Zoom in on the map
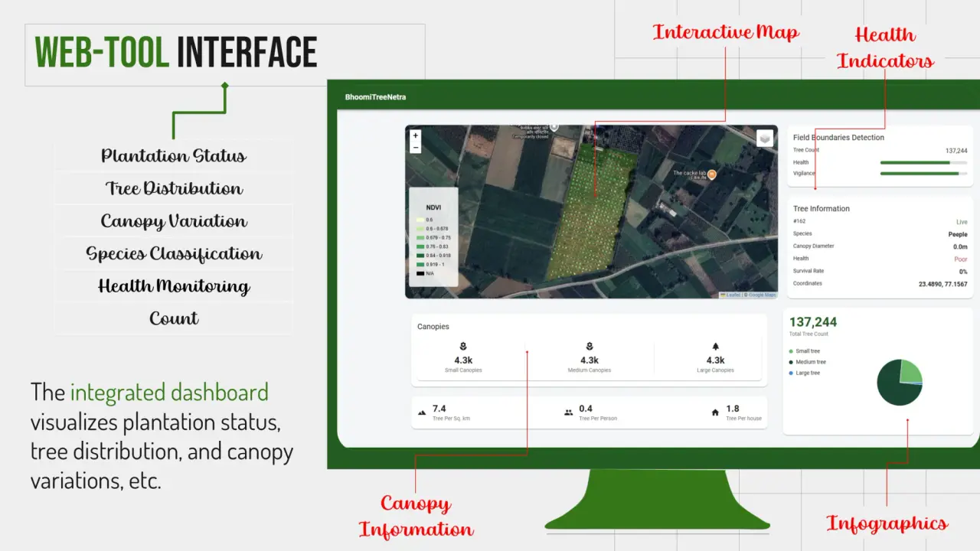This screenshot has height=551, width=980. pyautogui.click(x=416, y=136)
